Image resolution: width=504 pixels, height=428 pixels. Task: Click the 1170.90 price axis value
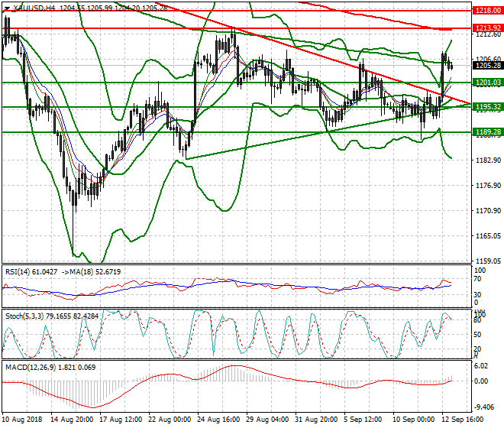488,211
